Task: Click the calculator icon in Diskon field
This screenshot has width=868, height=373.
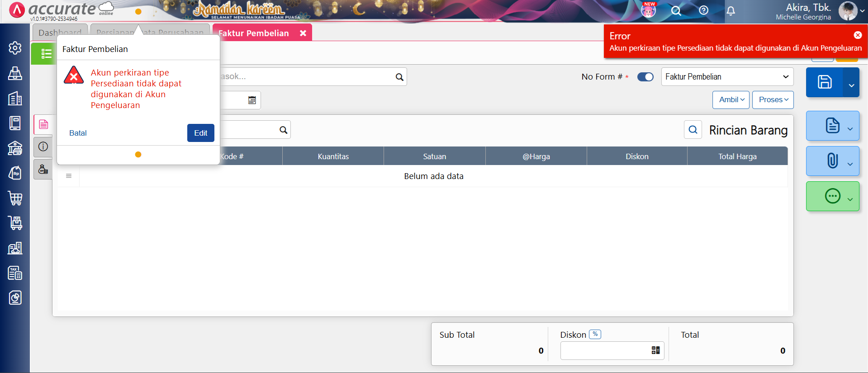Action: (x=655, y=350)
